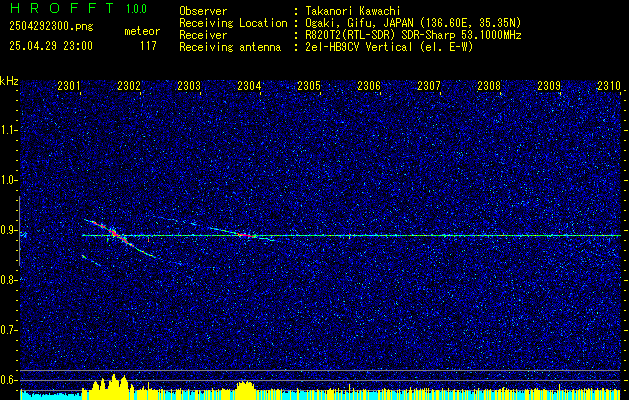Click the 0.9 frequency axis label

[x=8, y=230]
